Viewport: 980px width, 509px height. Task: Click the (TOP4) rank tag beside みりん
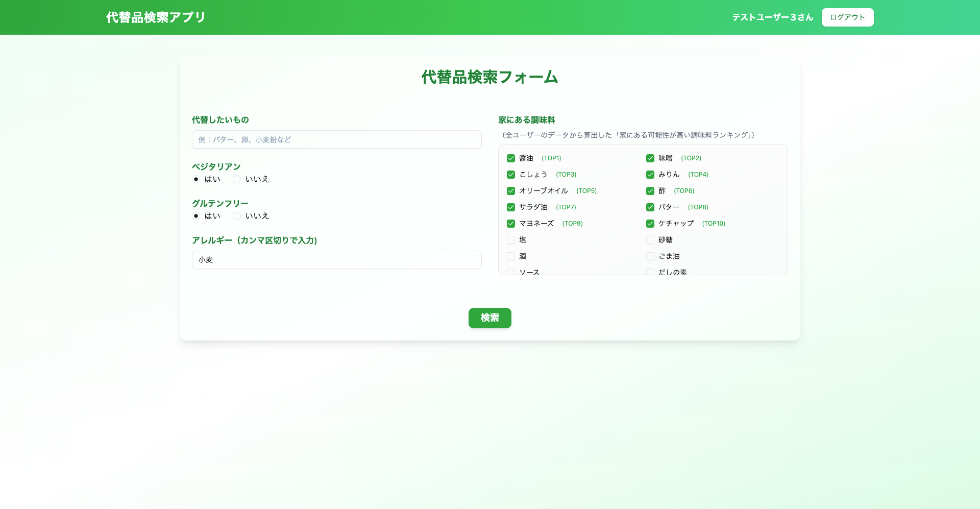pyautogui.click(x=698, y=175)
